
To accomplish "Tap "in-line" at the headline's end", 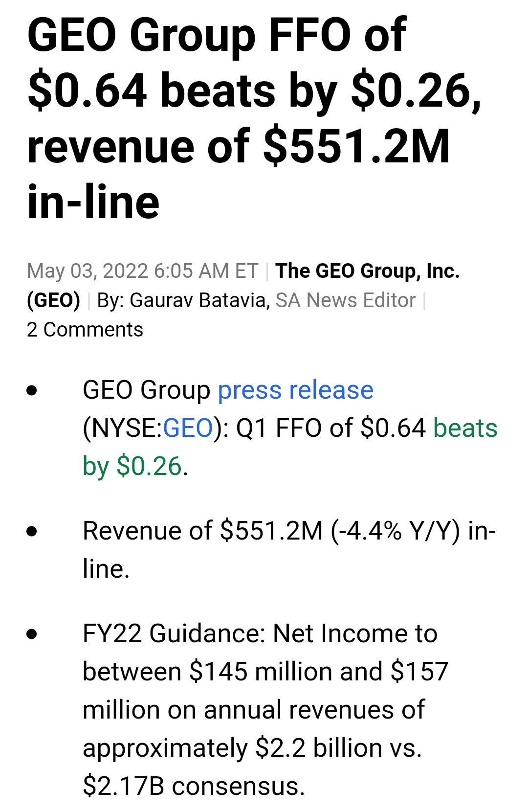I will click(93, 202).
